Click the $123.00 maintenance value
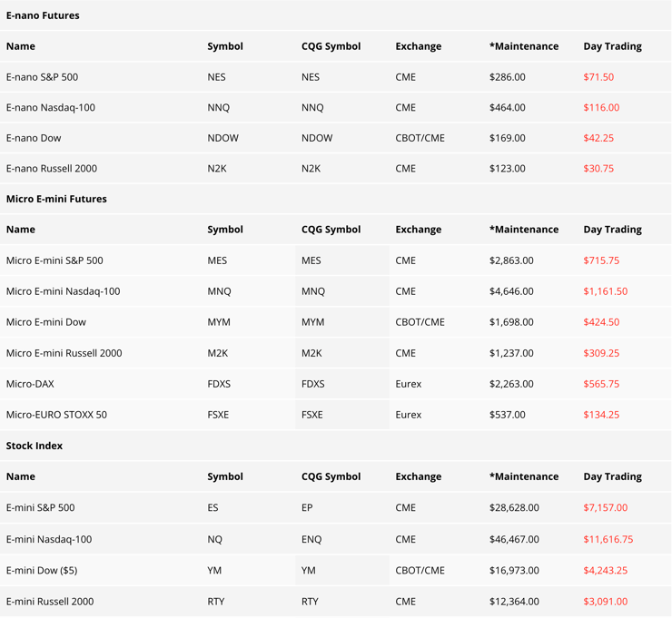 [507, 168]
